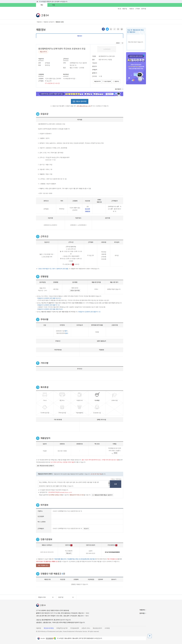Open the AI일자리추천 sidebar robot banner
The width and height of the screenshot is (182, 644).
point(136,68)
